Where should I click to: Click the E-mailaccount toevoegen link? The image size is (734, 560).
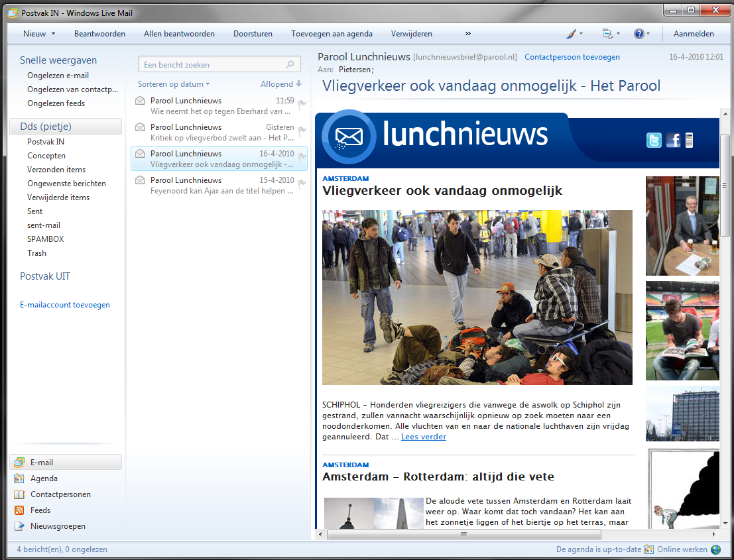(64, 305)
